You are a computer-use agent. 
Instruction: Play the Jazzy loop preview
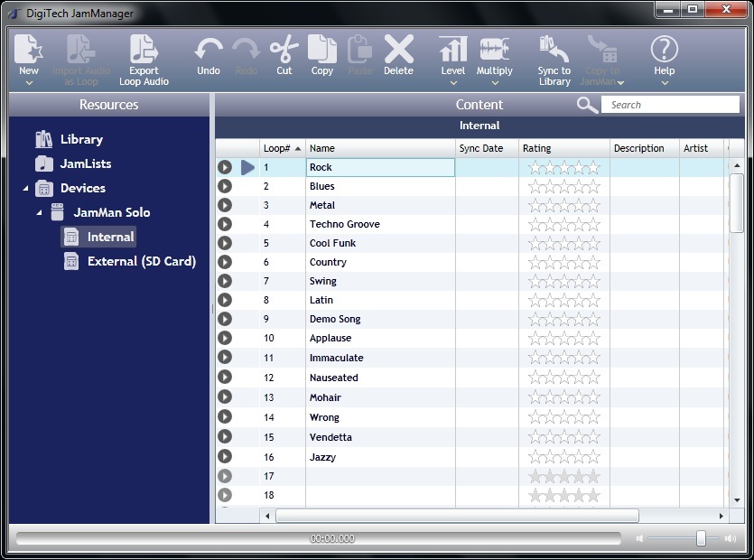(225, 456)
